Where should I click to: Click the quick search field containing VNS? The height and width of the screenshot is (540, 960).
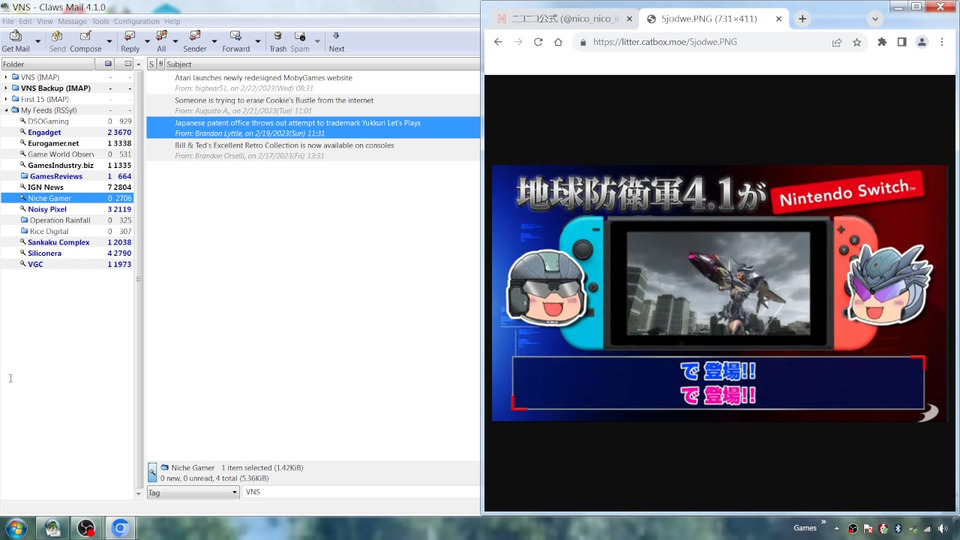[x=360, y=492]
